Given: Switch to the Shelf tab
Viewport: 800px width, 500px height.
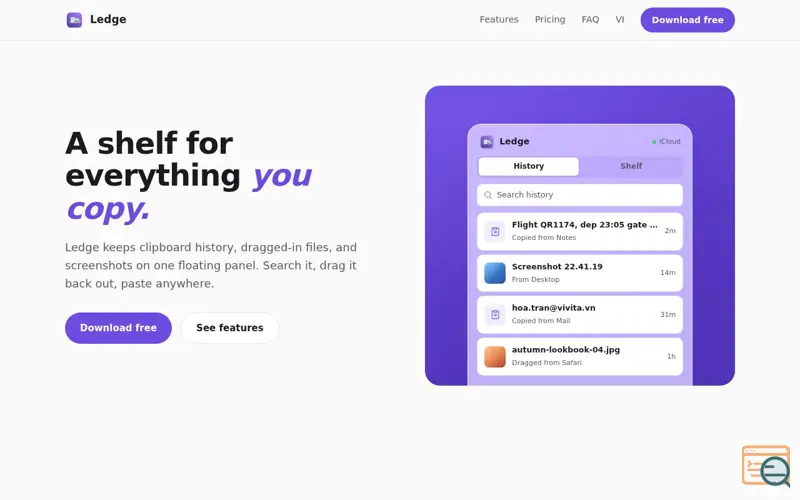Looking at the screenshot, I should 631,166.
